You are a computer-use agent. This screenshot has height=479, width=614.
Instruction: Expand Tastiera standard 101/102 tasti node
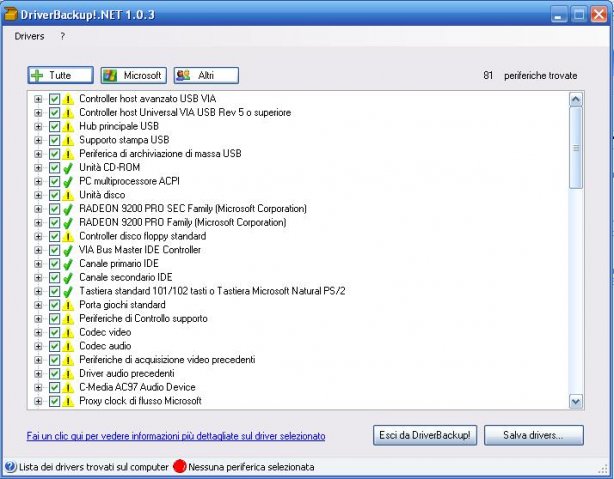click(38, 291)
